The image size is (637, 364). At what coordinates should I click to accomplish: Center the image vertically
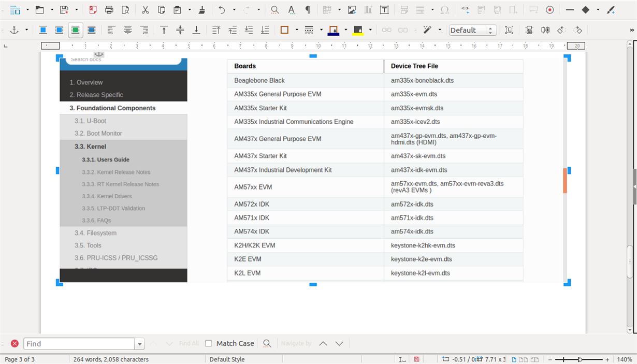[180, 30]
